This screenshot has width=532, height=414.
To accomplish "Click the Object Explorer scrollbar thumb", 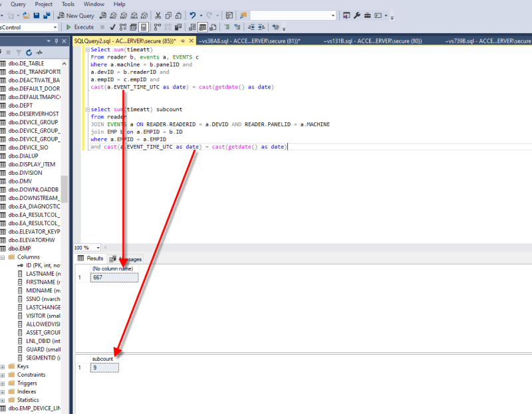I will pyautogui.click(x=64, y=189).
